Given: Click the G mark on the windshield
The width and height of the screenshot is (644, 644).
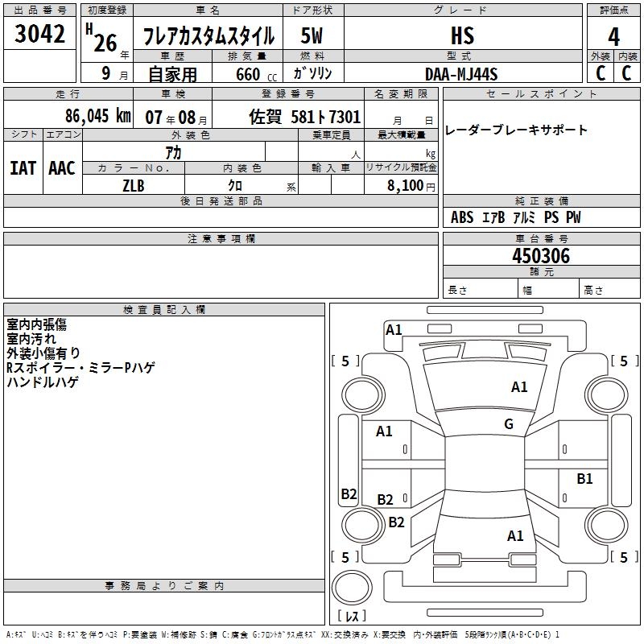Looking at the screenshot, I should tap(509, 424).
